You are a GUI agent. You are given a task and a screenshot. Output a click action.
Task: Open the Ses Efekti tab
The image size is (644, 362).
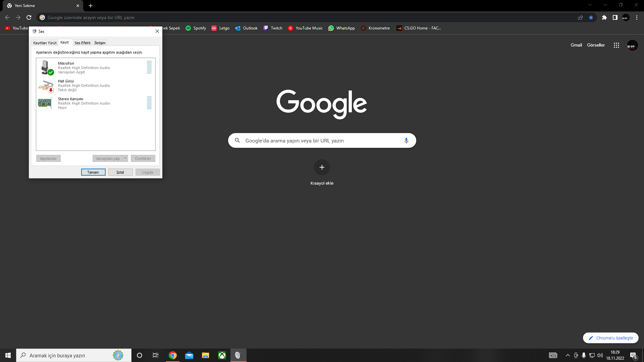(83, 43)
